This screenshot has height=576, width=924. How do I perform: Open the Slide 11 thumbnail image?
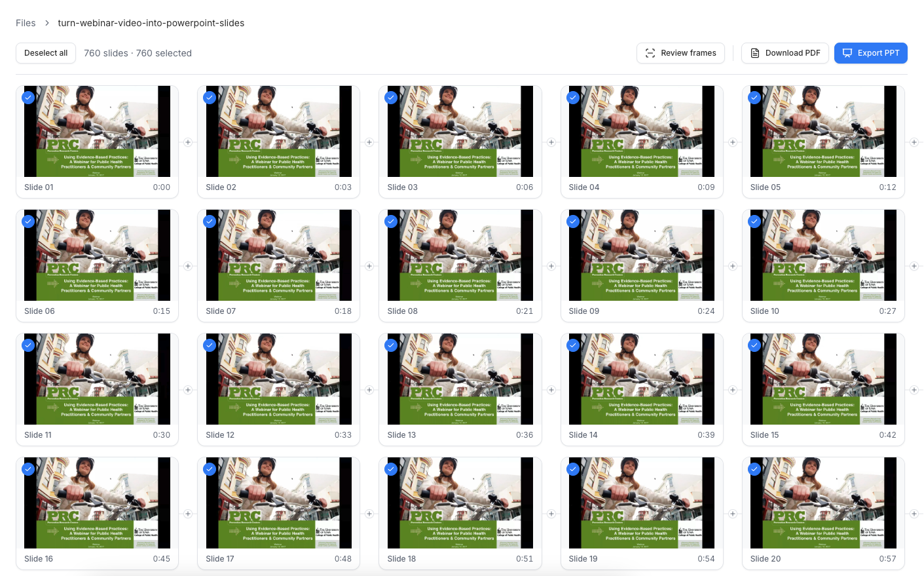coord(97,379)
